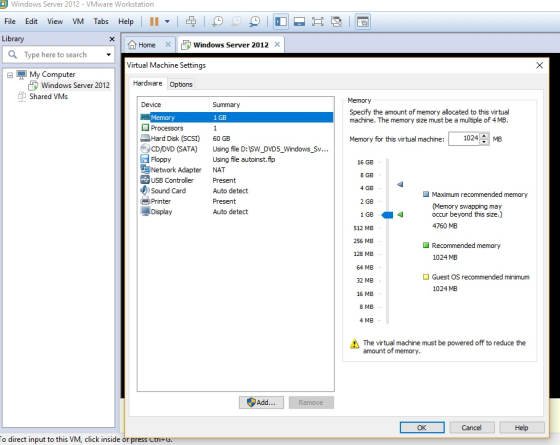Select the Processors device icon
The image size is (560, 445).
pos(145,128)
